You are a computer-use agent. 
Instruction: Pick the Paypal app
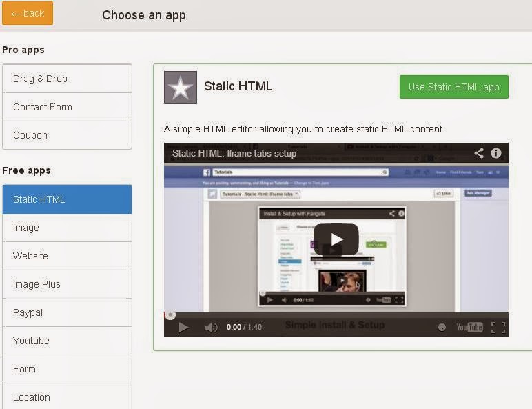tap(67, 312)
